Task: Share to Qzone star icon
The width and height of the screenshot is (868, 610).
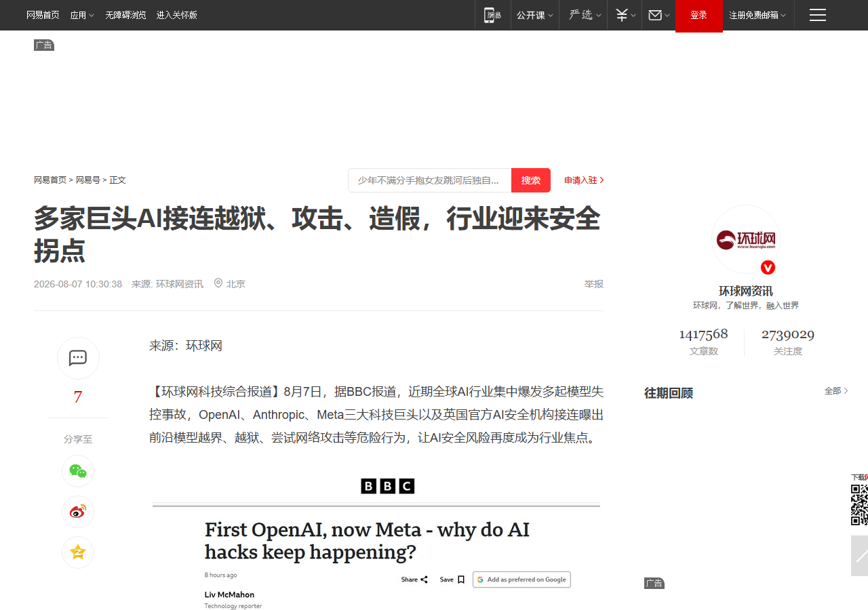Action: point(78,552)
